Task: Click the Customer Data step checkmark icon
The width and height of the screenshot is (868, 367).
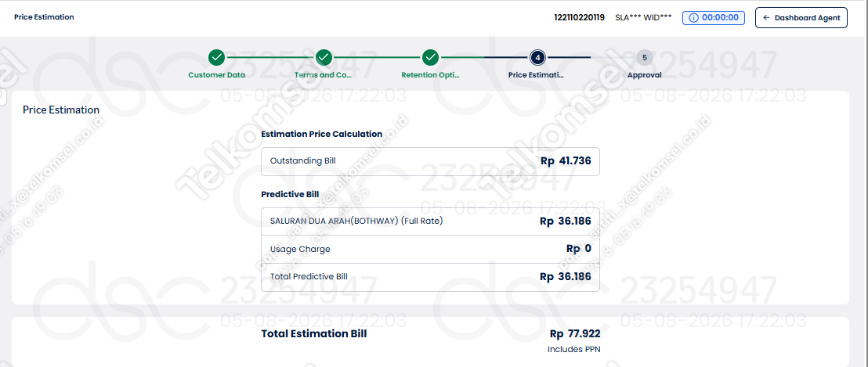Action: click(217, 57)
